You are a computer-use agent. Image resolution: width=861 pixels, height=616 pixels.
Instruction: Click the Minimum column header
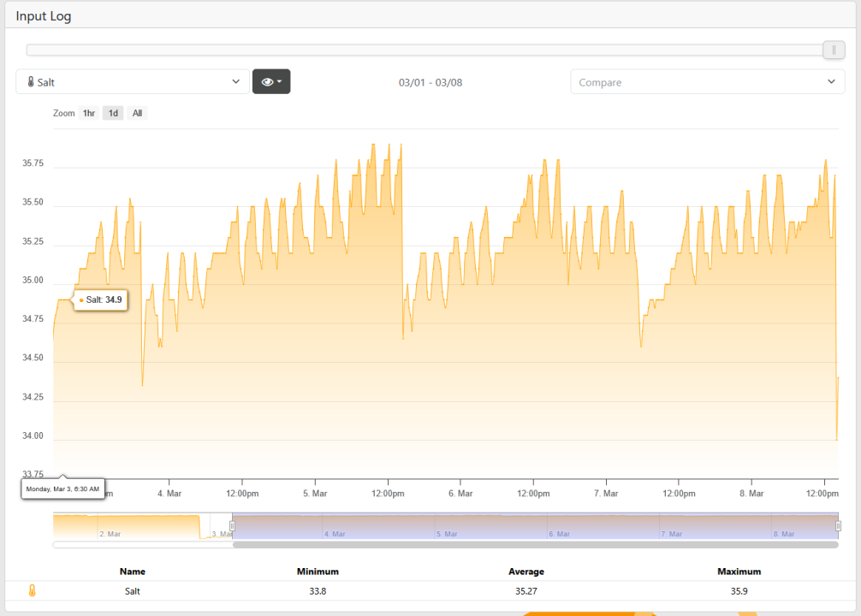pyautogui.click(x=318, y=572)
